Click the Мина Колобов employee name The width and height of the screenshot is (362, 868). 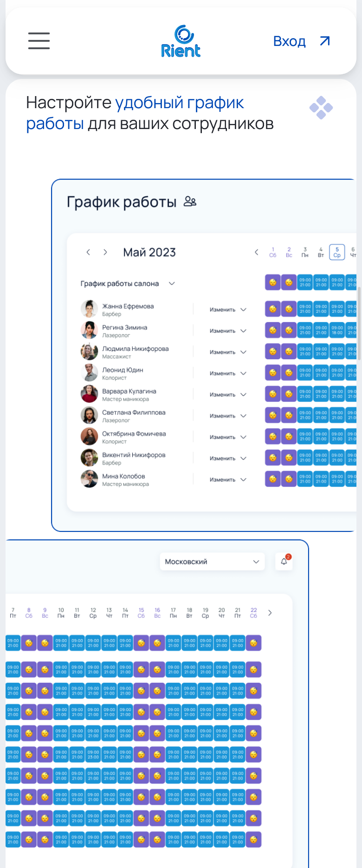pyautogui.click(x=123, y=476)
